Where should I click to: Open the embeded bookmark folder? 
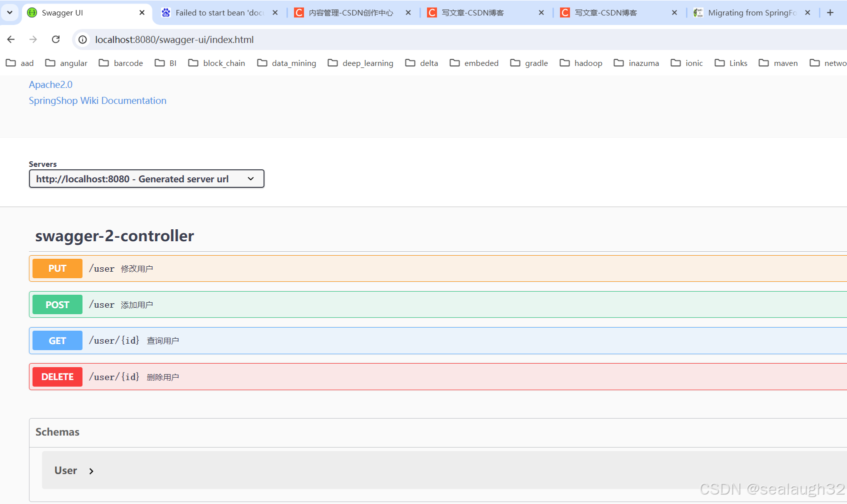click(x=474, y=63)
